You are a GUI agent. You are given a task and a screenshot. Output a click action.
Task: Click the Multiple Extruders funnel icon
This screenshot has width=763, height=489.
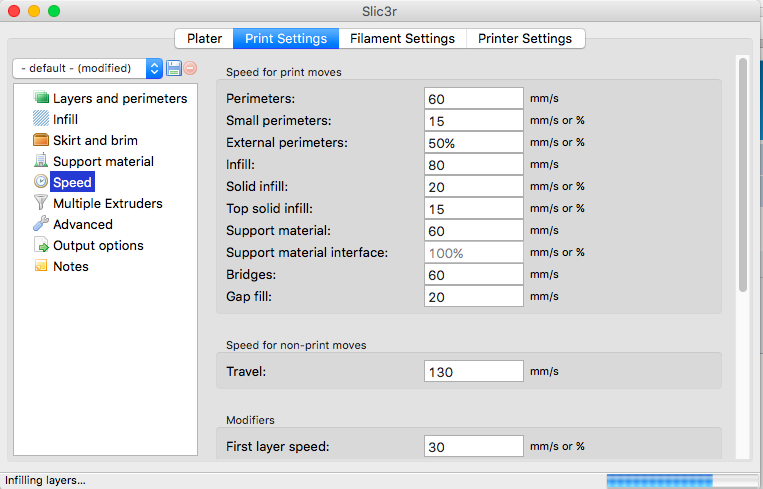pos(41,203)
